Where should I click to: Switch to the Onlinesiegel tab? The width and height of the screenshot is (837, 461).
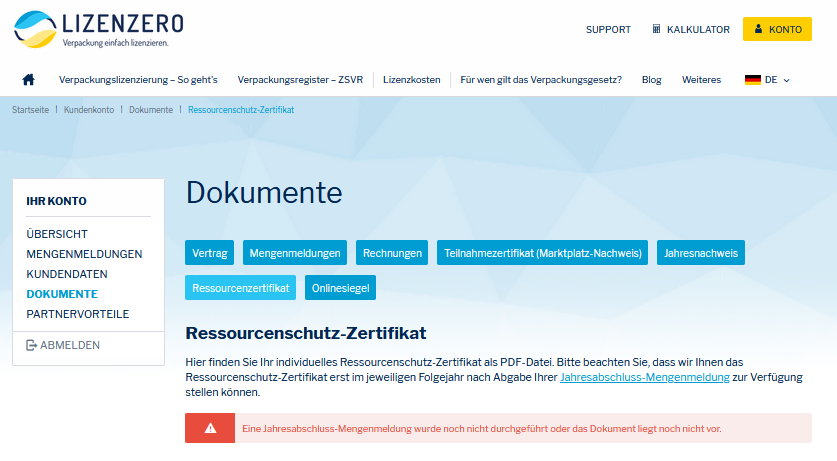click(340, 288)
